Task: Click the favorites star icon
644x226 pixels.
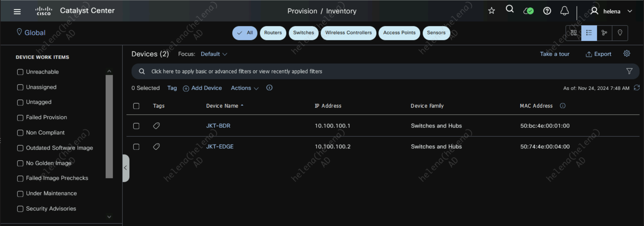Action: click(x=491, y=11)
